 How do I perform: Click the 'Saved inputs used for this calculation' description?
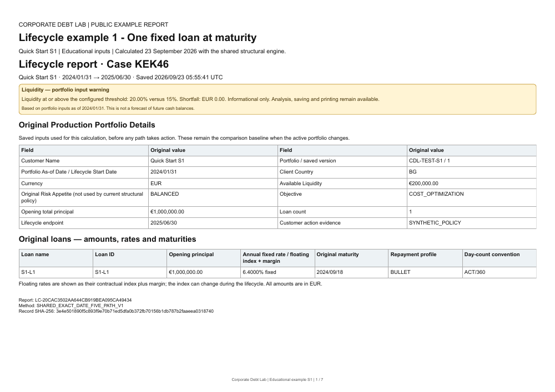click(184, 138)
